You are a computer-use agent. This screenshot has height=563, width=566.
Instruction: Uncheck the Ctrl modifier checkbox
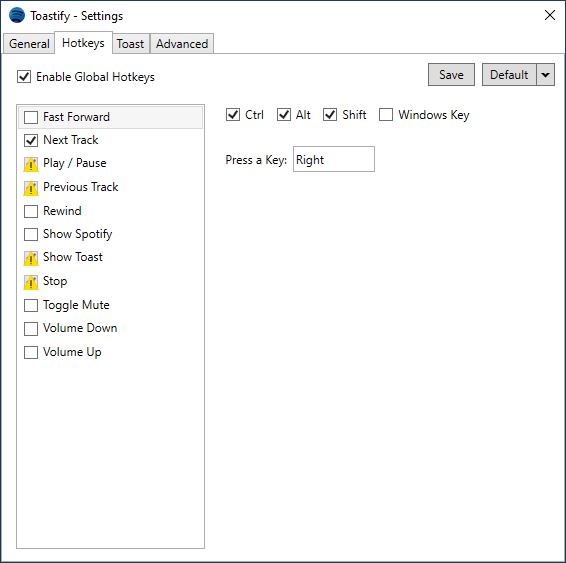pos(233,115)
